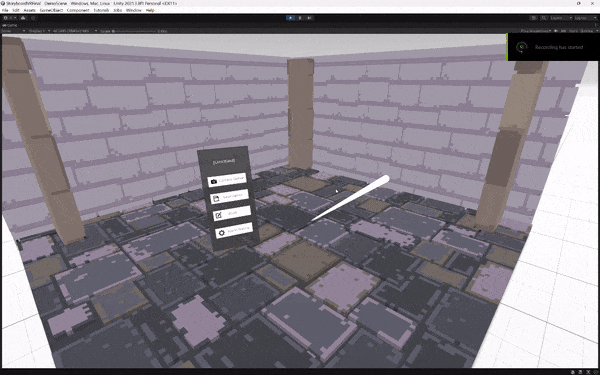This screenshot has width=600, height=375.
Task: Click the Step frame button
Action: pos(309,18)
